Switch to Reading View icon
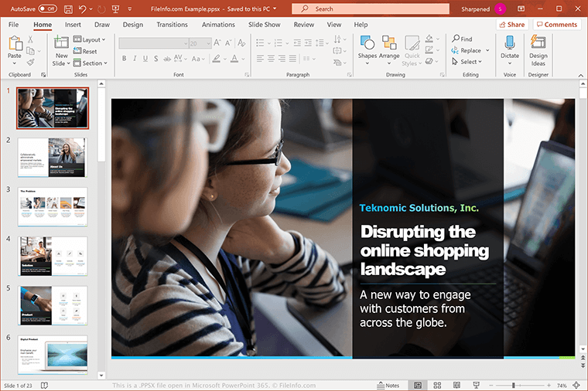The height and width of the screenshot is (391, 588). [x=456, y=386]
